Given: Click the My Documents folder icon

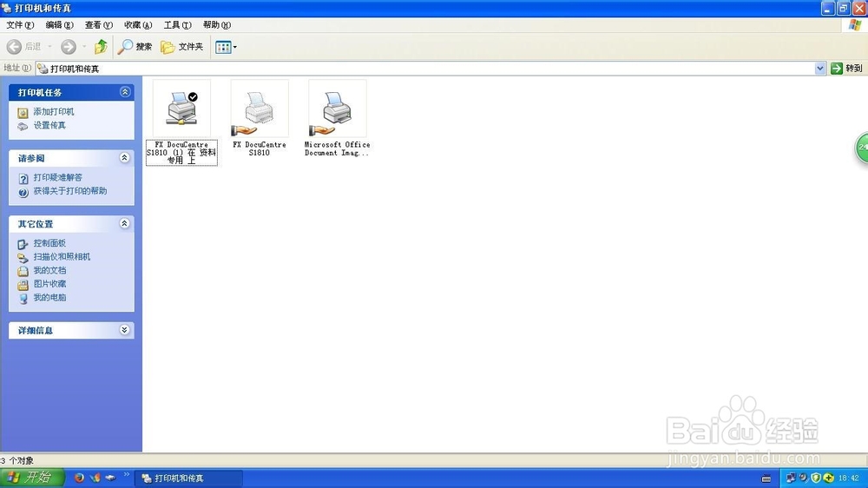Looking at the screenshot, I should (x=23, y=272).
